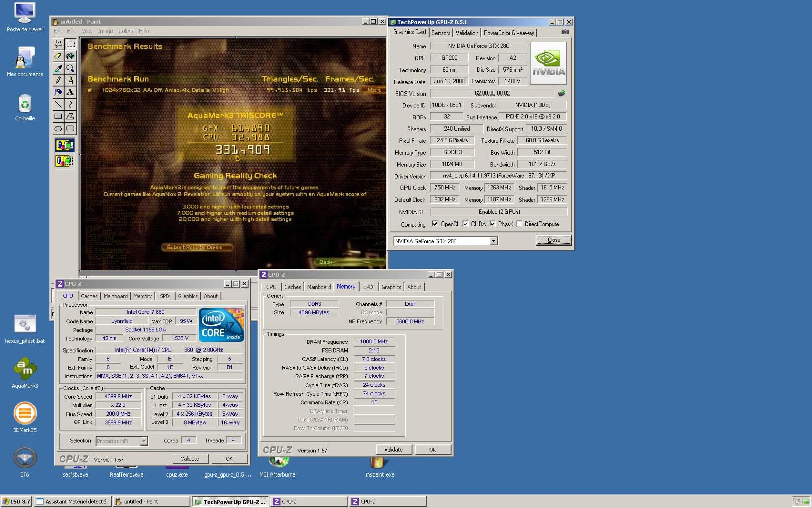Image resolution: width=812 pixels, height=508 pixels.
Task: Click the Close button in GPU-Z
Action: pyautogui.click(x=554, y=240)
